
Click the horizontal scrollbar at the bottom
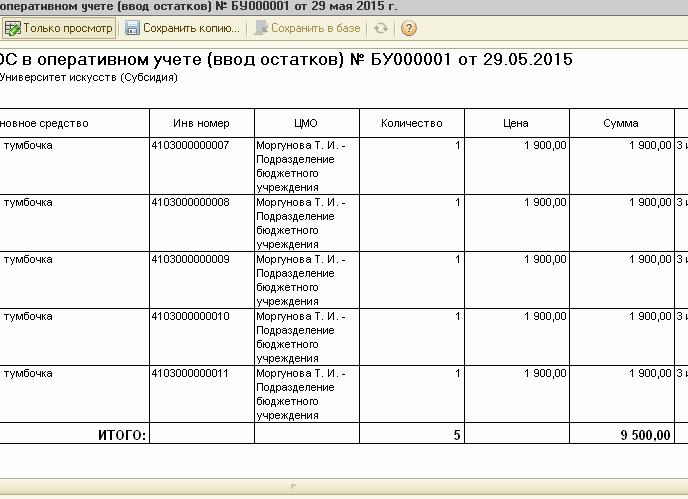click(344, 486)
